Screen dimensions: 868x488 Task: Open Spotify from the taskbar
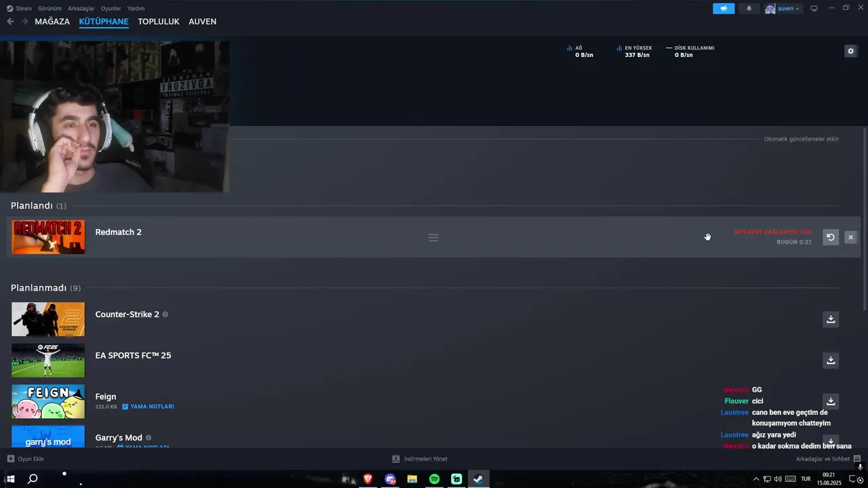click(x=435, y=479)
